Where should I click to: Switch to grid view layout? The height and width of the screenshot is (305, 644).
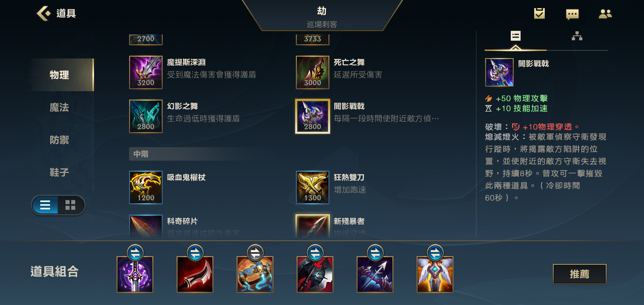[x=70, y=205]
